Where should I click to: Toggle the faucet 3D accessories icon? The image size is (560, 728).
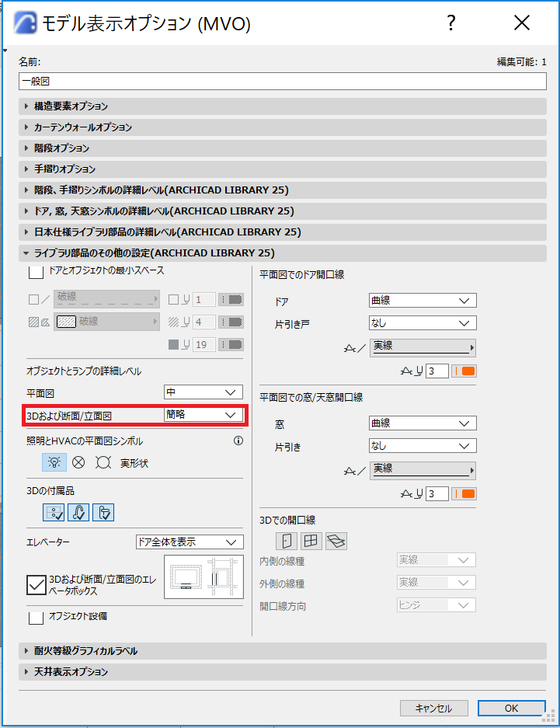pos(78,513)
